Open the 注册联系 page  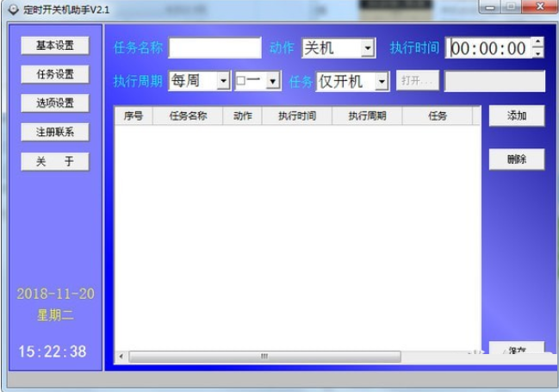click(x=55, y=133)
